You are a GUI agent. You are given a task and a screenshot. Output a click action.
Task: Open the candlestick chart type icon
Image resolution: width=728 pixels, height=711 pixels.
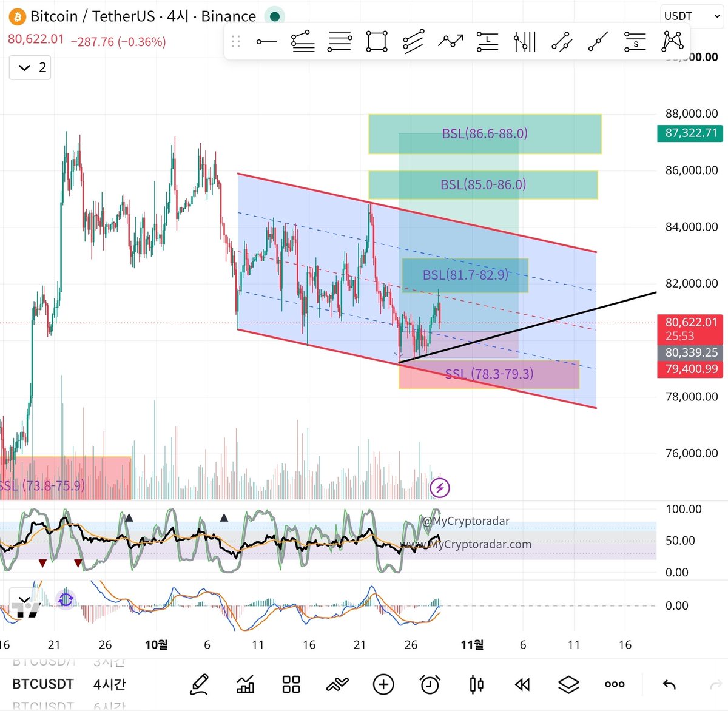477,684
